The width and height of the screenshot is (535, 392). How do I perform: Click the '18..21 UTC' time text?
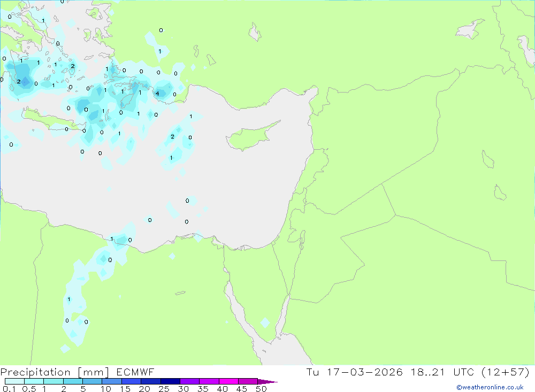pyautogui.click(x=442, y=372)
